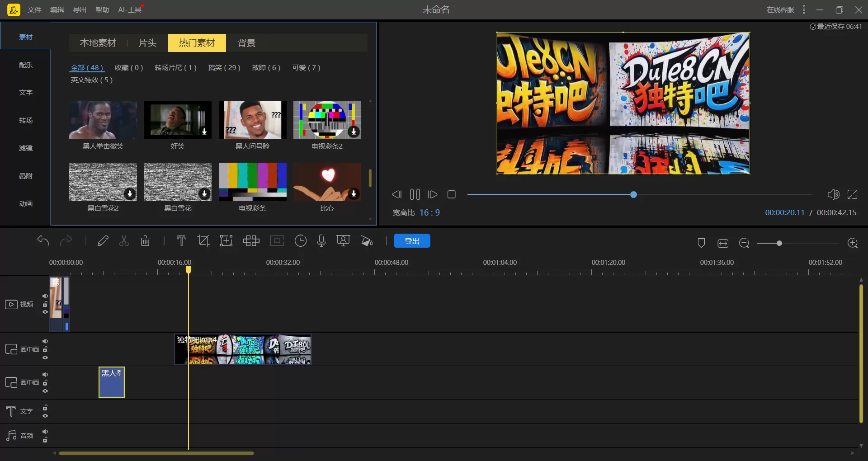Mute the 音频 track speaker

click(45, 432)
